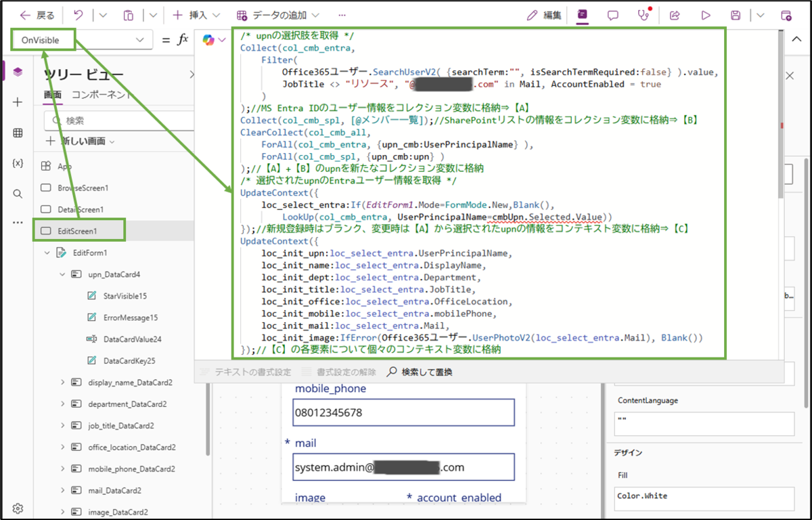Expand display_name_DataCard2 node
Screen dimensions: 812x520
tap(63, 383)
